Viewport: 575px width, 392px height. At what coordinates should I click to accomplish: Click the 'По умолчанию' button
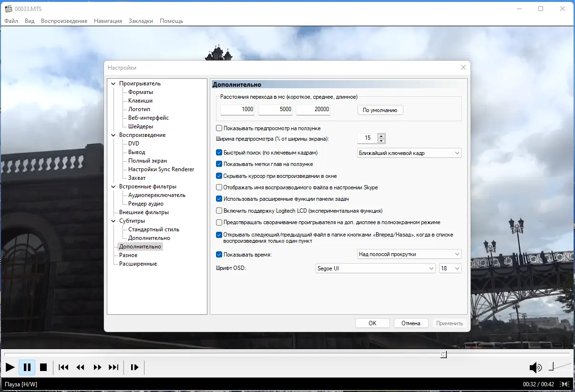(380, 110)
